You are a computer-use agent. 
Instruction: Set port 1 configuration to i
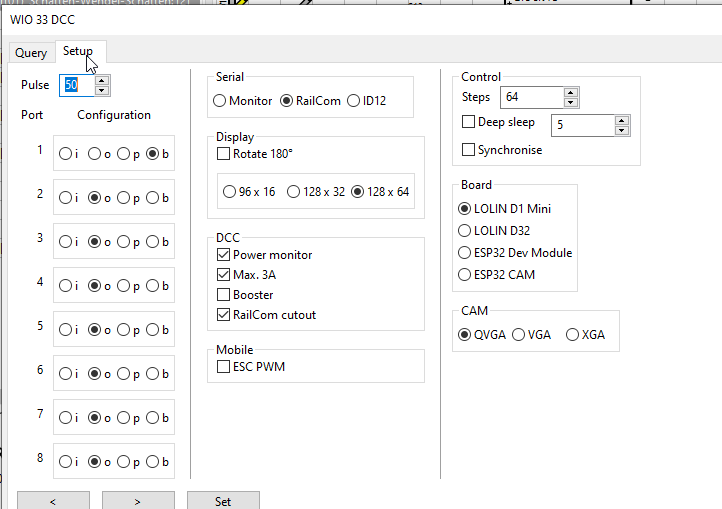(65, 154)
